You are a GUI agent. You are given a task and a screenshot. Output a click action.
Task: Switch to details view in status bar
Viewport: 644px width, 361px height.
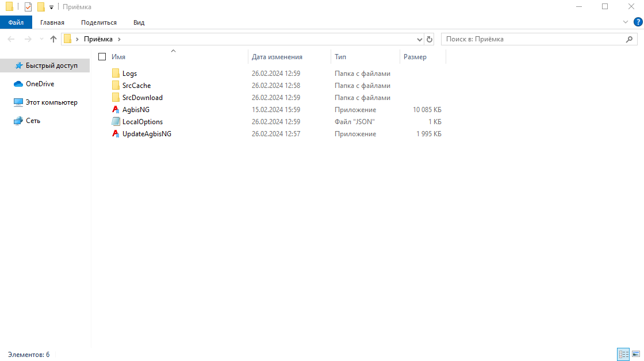click(623, 354)
